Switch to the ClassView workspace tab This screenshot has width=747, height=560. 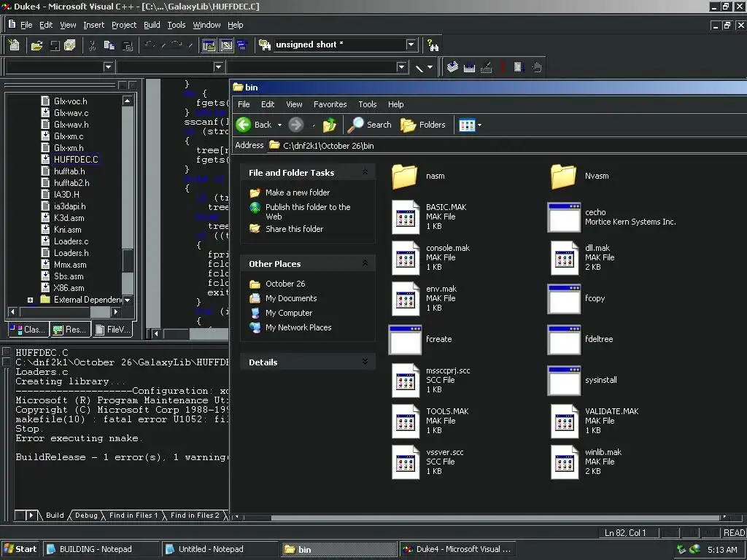click(x=28, y=330)
